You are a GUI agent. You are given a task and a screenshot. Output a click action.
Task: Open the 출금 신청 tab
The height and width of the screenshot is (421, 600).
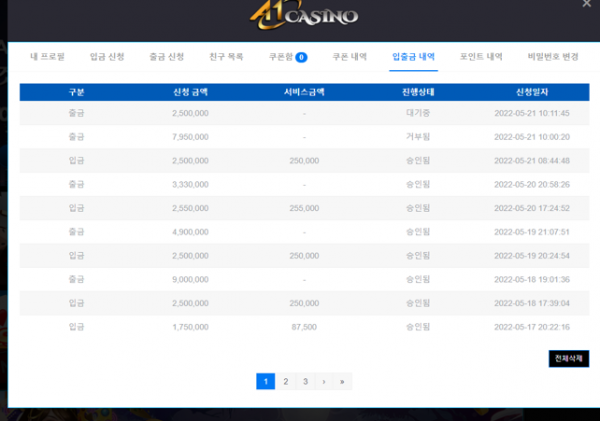tap(167, 58)
